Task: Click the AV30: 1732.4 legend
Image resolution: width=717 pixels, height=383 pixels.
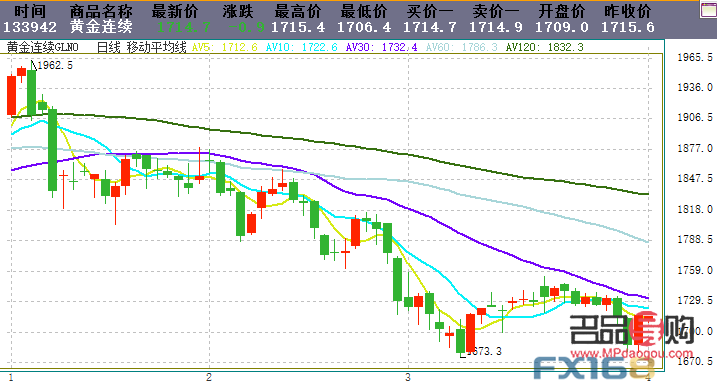Action: pyautogui.click(x=382, y=47)
